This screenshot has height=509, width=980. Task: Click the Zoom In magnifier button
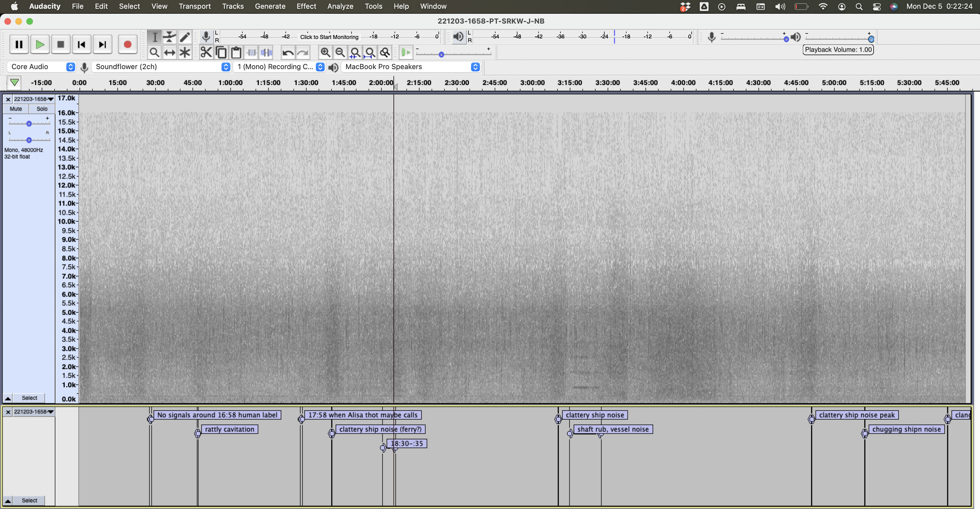(325, 52)
